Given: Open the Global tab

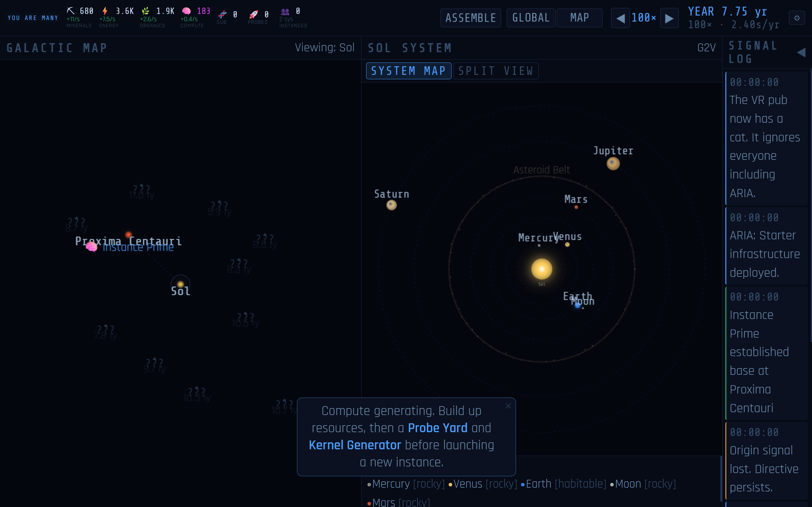Looking at the screenshot, I should point(531,18).
